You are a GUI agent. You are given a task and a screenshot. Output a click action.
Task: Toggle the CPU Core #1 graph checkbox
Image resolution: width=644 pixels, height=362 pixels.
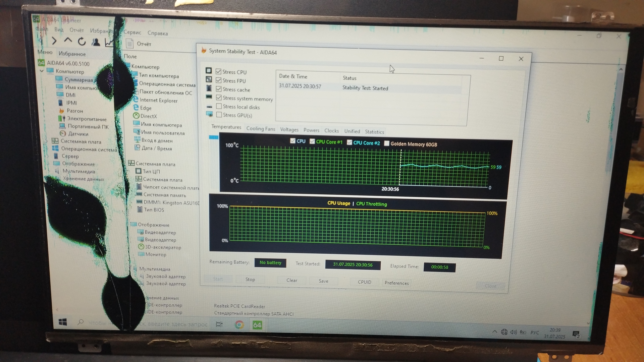[312, 141]
